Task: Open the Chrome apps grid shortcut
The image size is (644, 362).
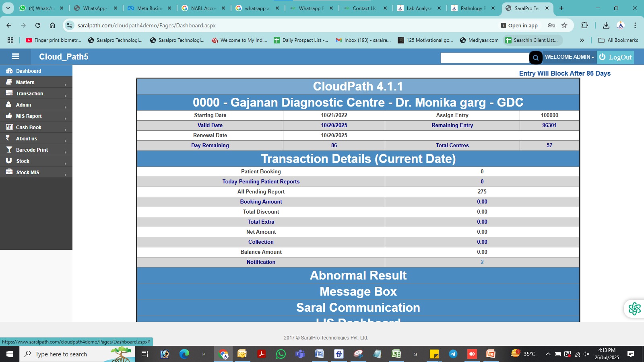Action: (x=10, y=40)
